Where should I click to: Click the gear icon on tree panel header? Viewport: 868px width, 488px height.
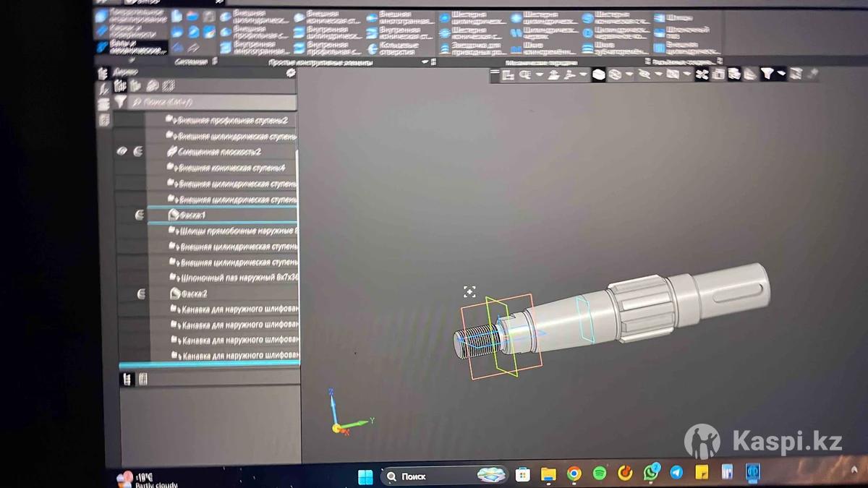coord(291,73)
